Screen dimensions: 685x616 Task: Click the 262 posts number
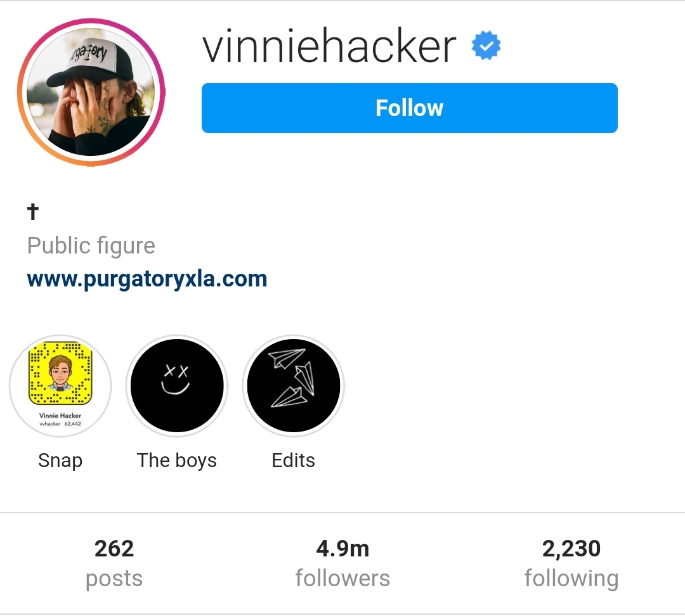[x=114, y=549]
